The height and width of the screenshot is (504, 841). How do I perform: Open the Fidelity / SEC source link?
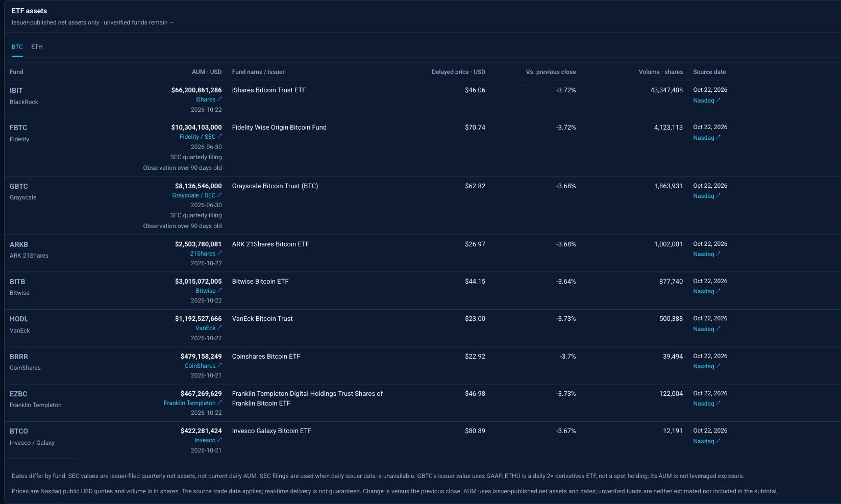coord(201,137)
